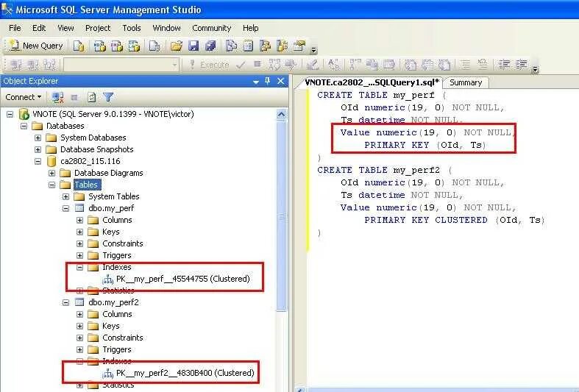579x392 pixels.
Task: Collapse the VNOTE server node
Action: 10,114
